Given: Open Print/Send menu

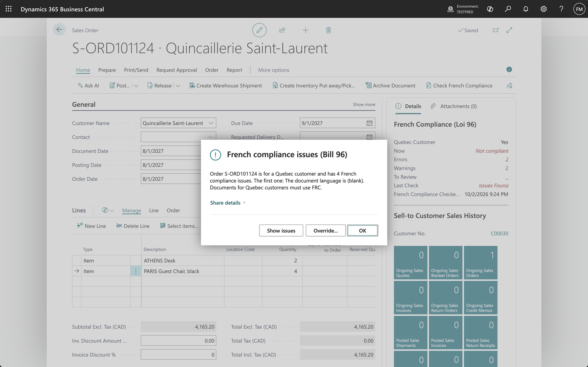Looking at the screenshot, I should click(x=136, y=70).
